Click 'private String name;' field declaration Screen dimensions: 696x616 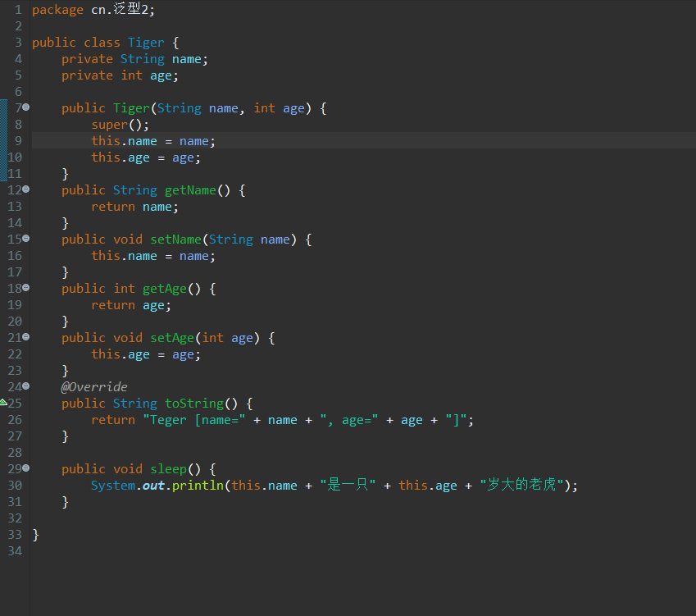pos(134,59)
